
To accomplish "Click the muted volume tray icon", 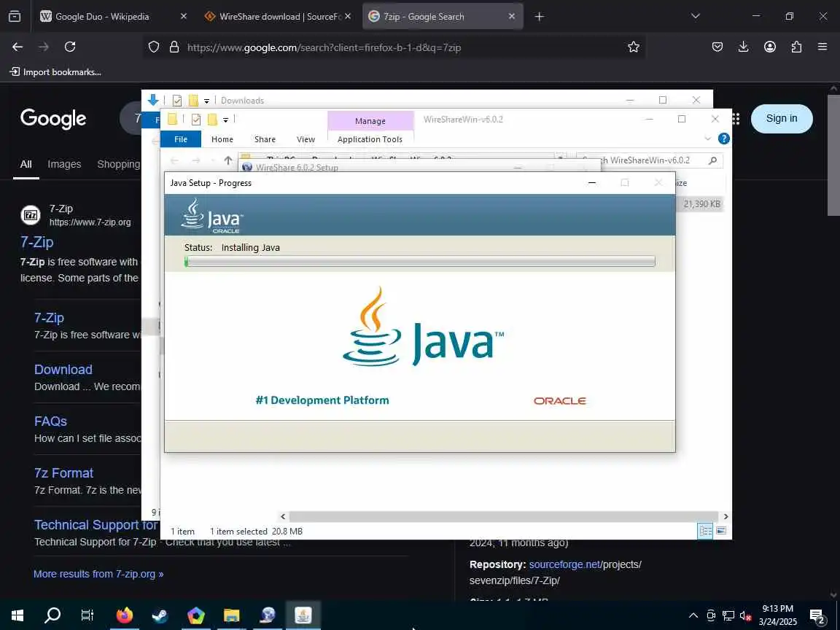I will tap(746, 615).
